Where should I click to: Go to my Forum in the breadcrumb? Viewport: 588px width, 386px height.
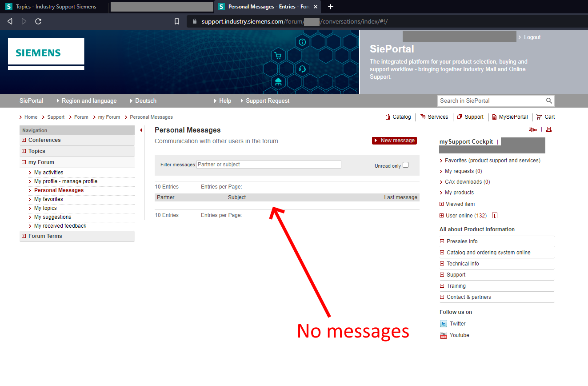click(x=109, y=117)
